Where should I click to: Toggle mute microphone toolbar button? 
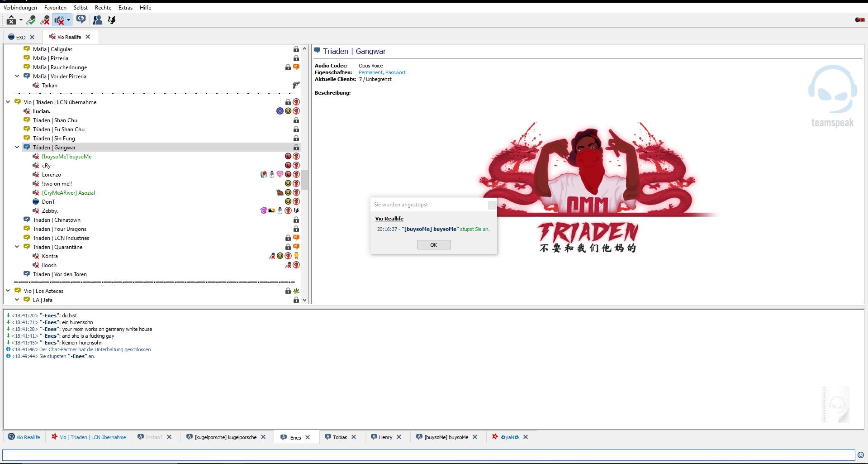click(x=45, y=20)
